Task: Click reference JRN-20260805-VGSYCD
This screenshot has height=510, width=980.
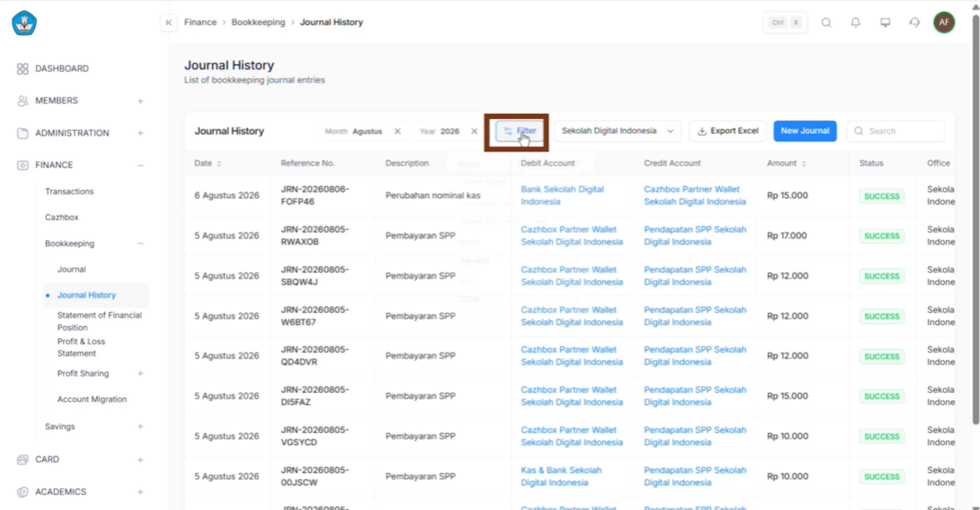Action: [x=315, y=436]
